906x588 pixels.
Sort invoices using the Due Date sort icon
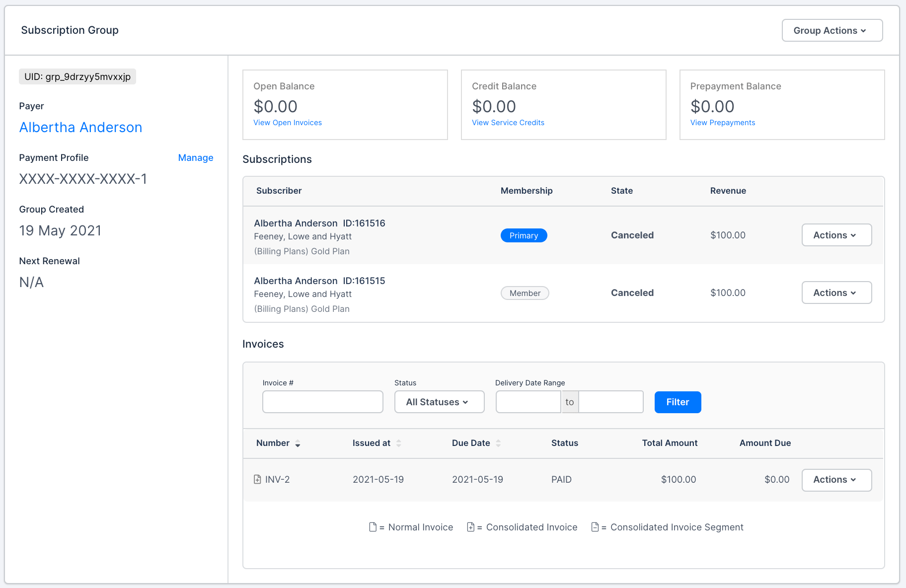click(498, 443)
